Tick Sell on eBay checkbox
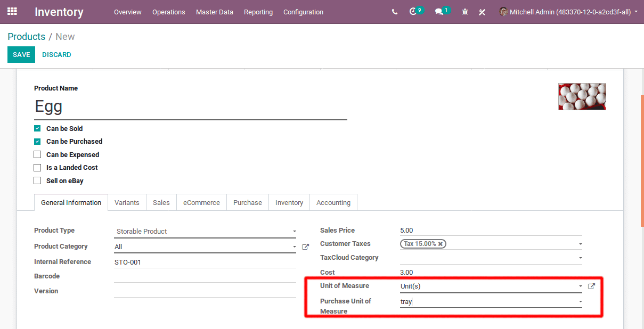 point(37,180)
